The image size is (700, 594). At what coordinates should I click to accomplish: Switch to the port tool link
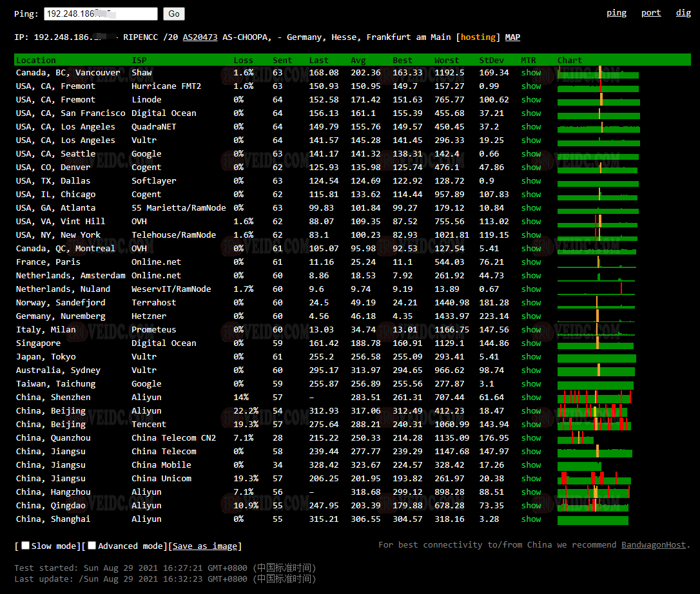click(x=651, y=13)
